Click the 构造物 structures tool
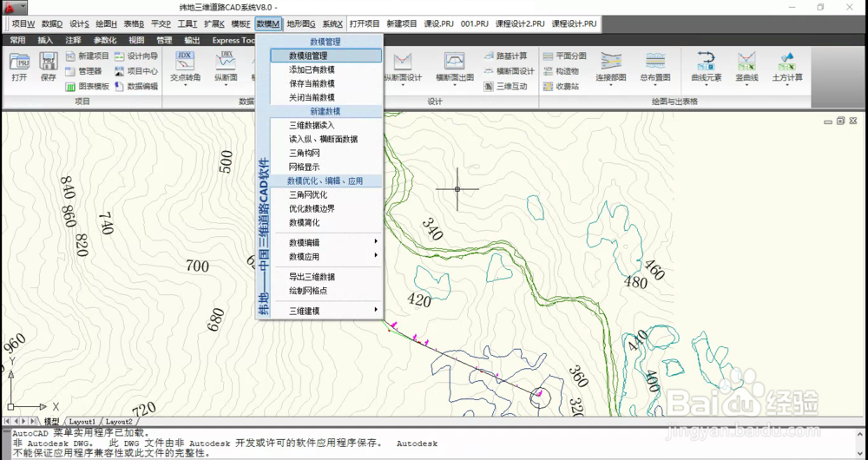 (x=560, y=71)
